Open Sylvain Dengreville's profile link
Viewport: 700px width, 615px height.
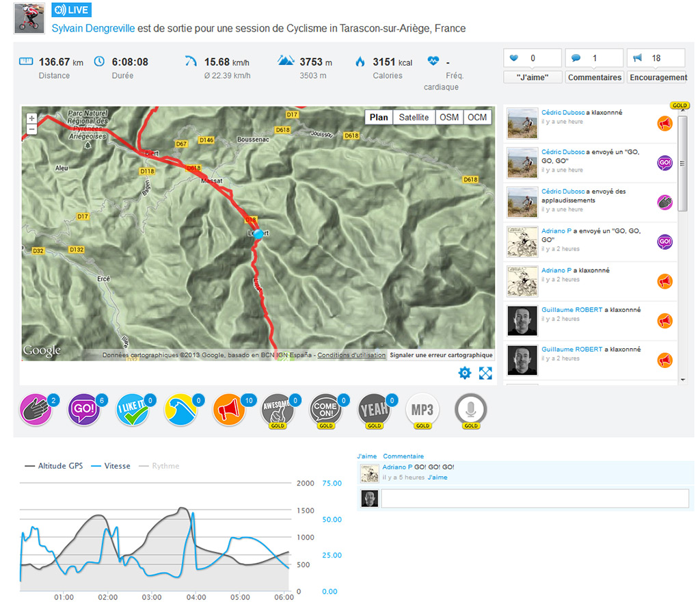[93, 29]
